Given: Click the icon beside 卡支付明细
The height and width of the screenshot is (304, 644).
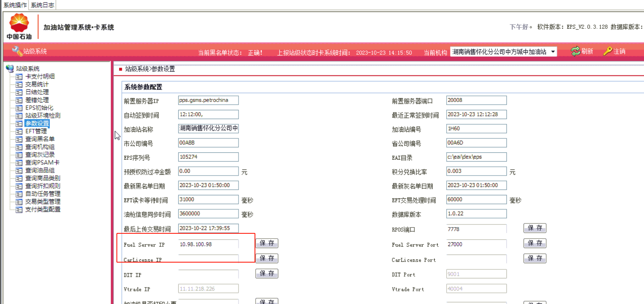Looking at the screenshot, I should pos(19,77).
